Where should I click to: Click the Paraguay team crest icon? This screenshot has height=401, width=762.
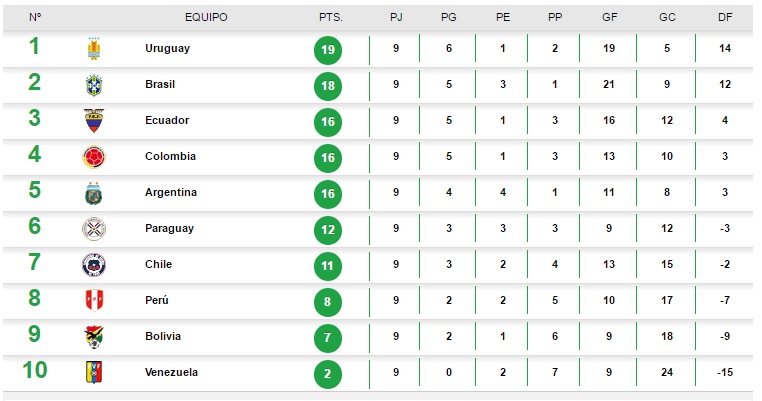(94, 229)
